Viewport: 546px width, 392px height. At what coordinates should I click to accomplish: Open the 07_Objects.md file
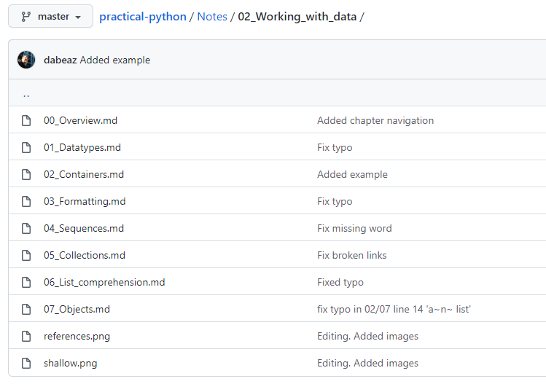(77, 309)
